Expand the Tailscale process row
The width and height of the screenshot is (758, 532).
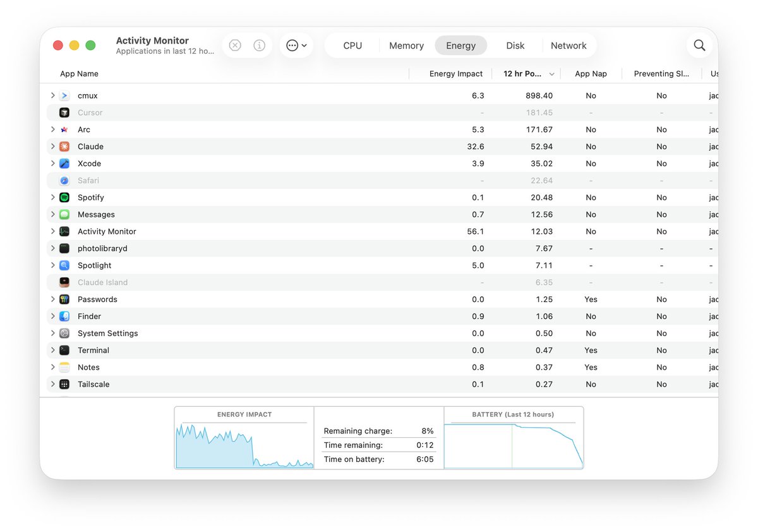click(x=52, y=384)
